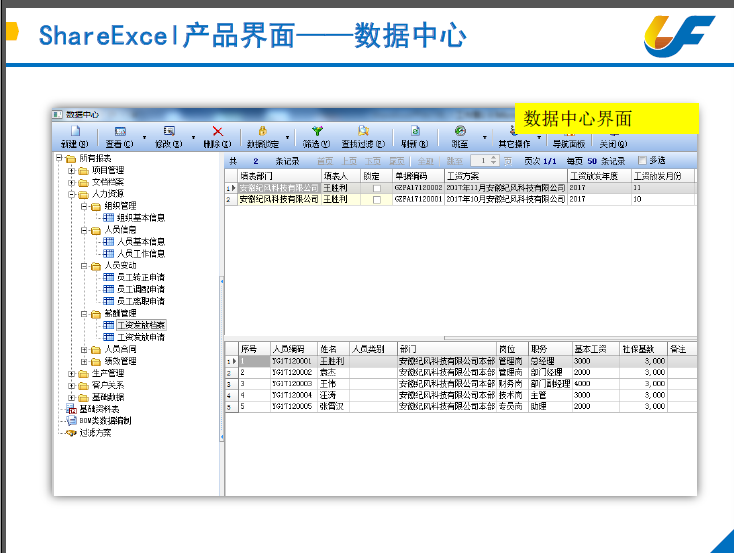Select the 员工转正申请 table icon
Viewport: 734px width, 553px height.
pyautogui.click(x=108, y=277)
